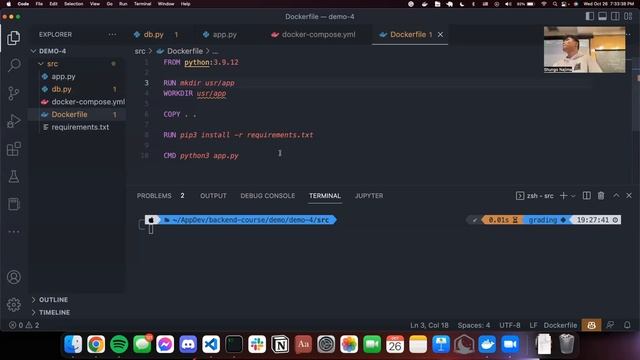Open the Run and Debug view
640x360 pixels.
tap(14, 121)
